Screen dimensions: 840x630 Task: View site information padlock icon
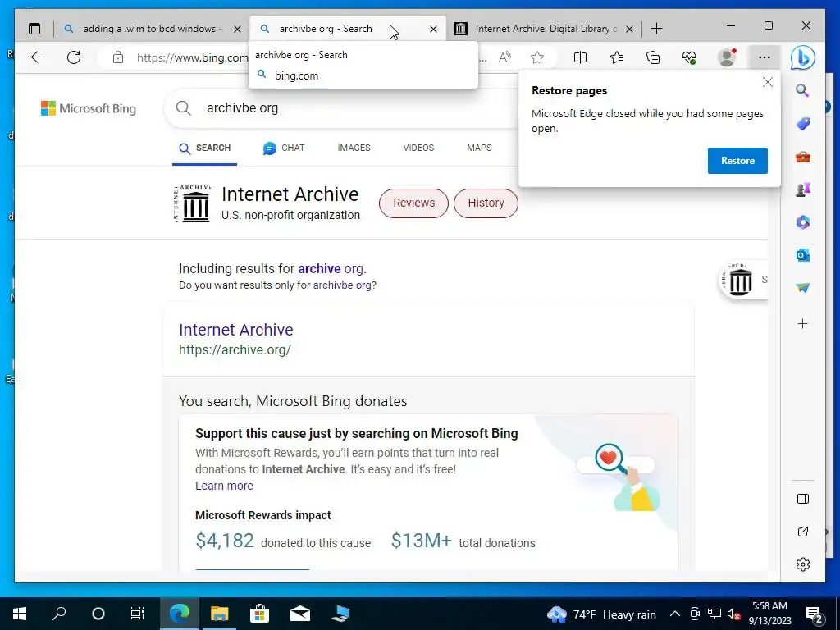tap(118, 57)
